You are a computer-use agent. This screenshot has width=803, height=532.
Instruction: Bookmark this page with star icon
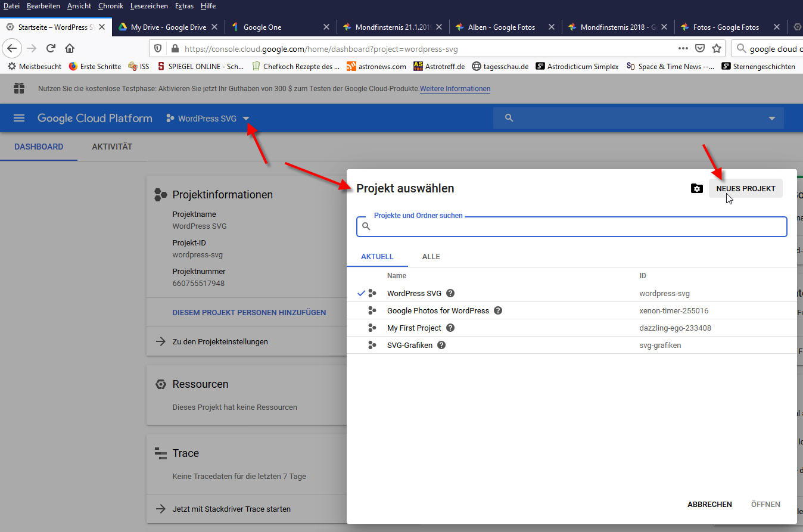point(717,48)
